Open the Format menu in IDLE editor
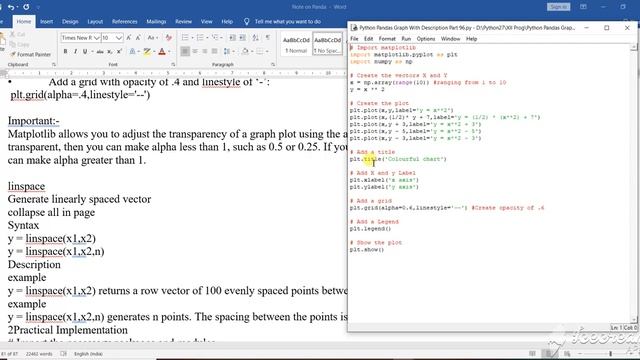This screenshot has height=360, width=640. coord(387,39)
